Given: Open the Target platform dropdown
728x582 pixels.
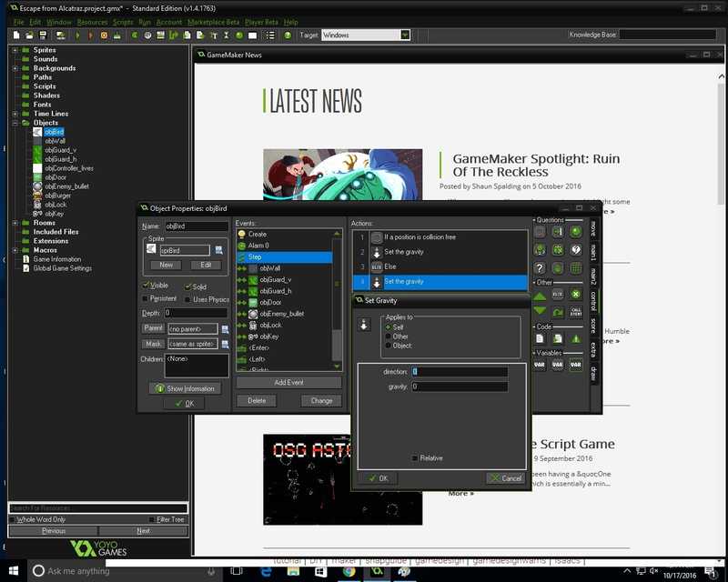Looking at the screenshot, I should pos(405,35).
